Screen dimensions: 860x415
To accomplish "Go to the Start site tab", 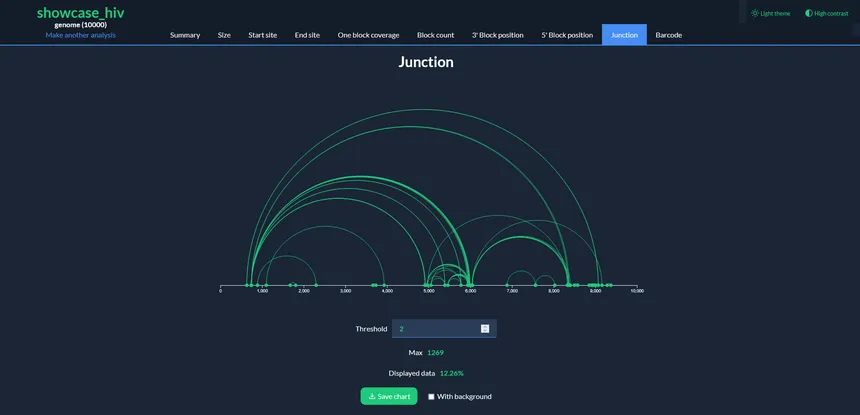I will pos(263,35).
